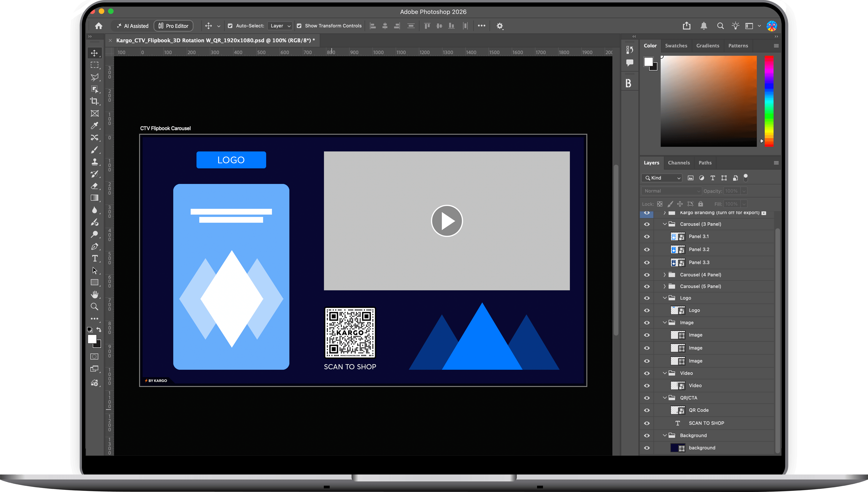
Task: Select the Eraser tool
Action: click(95, 186)
